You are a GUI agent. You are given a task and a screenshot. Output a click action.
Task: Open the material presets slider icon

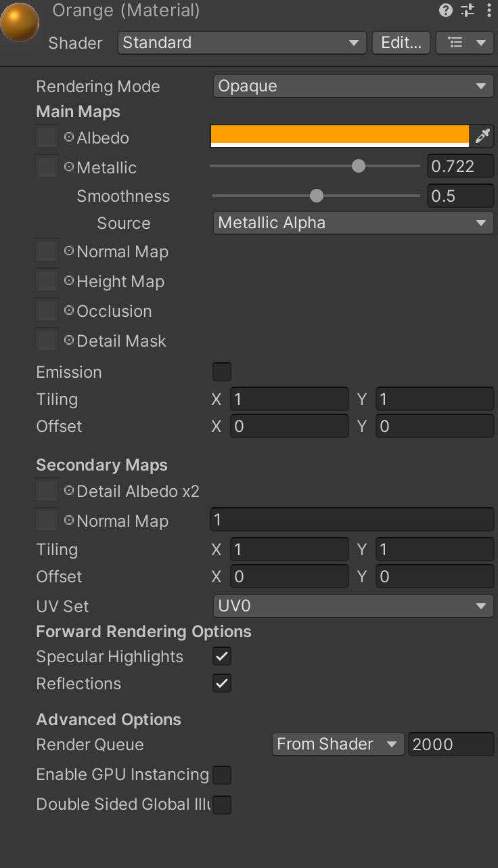pyautogui.click(x=468, y=10)
